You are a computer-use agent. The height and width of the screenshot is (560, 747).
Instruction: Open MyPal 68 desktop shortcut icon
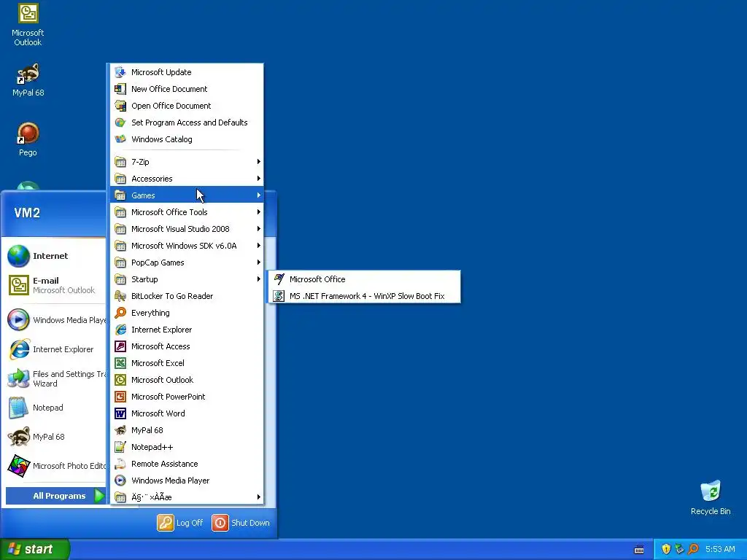tap(28, 74)
